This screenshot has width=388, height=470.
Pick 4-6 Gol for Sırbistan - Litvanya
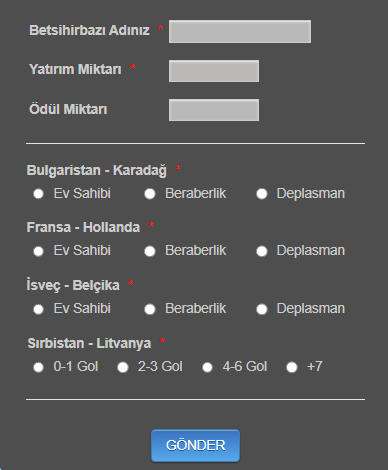(x=207, y=367)
